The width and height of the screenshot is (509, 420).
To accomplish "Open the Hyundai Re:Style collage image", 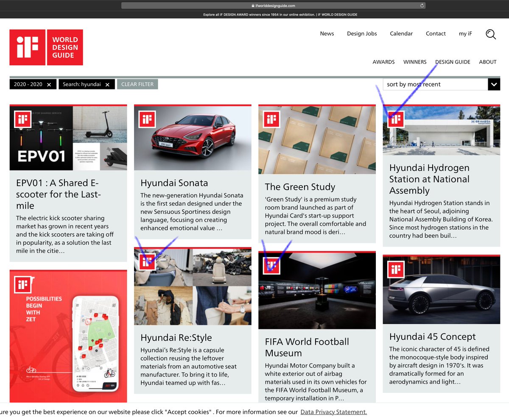I will (193, 287).
